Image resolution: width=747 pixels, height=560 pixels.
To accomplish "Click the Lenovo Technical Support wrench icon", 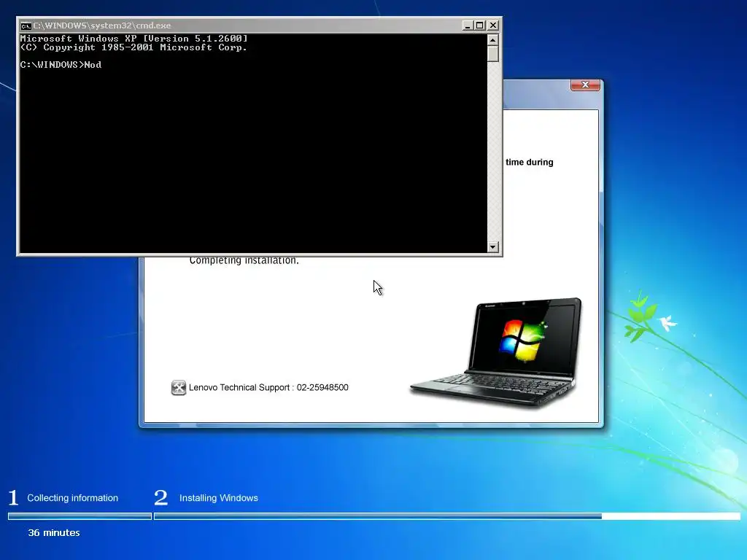I will click(179, 388).
